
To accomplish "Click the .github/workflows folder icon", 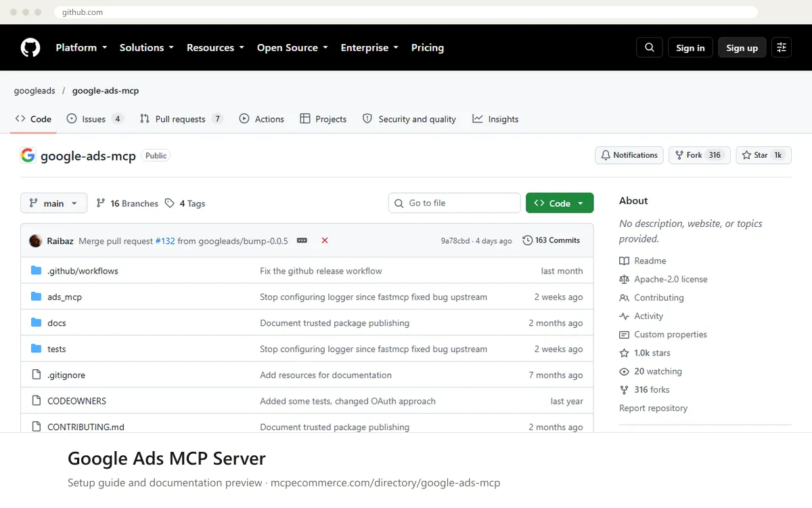I will click(37, 271).
